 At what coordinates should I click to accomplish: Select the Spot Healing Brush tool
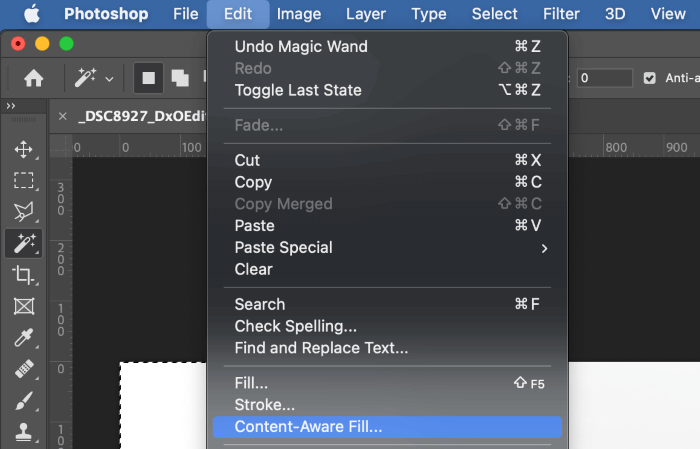pyautogui.click(x=23, y=370)
